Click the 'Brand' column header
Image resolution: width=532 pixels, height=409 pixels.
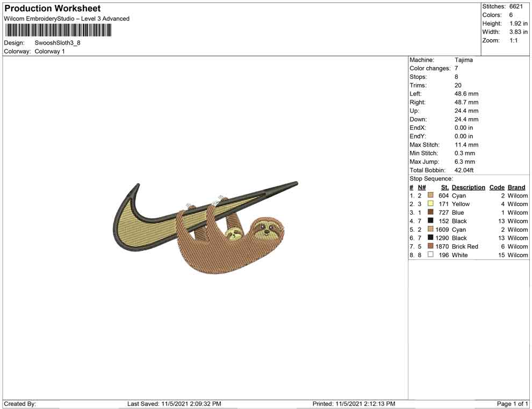516,187
